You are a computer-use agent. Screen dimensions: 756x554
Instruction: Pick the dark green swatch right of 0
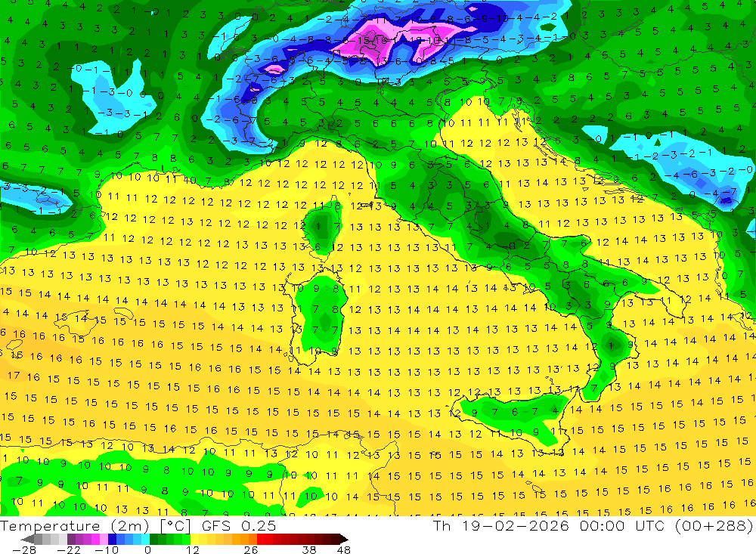[x=153, y=539]
